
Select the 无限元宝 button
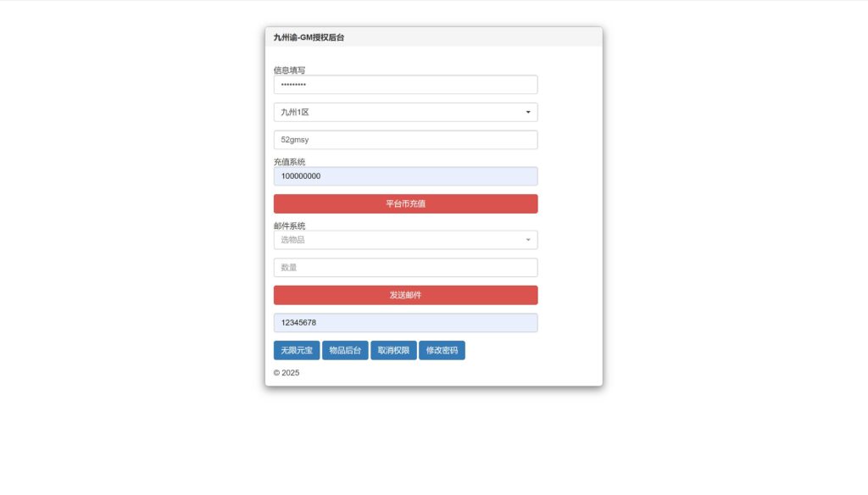coord(295,350)
